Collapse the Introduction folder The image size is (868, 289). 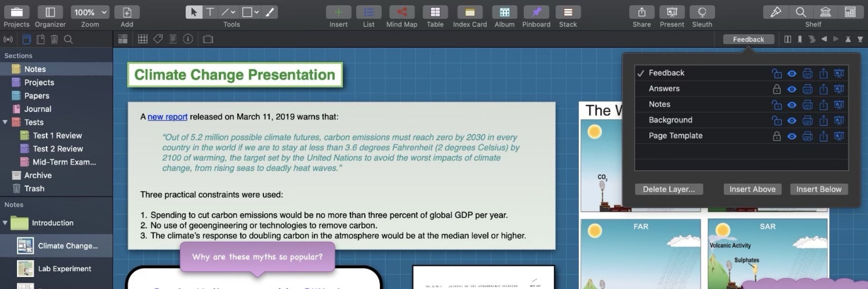5,222
